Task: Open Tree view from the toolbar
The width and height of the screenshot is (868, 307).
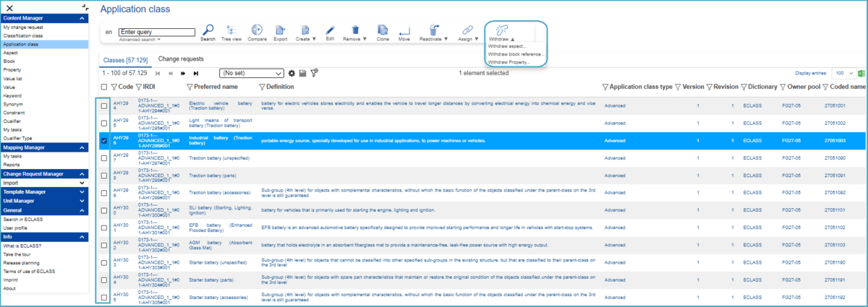Action: 231,30
